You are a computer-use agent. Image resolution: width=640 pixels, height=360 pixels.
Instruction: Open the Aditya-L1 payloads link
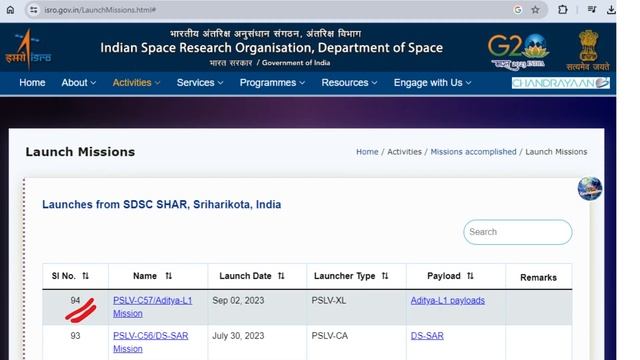447,300
